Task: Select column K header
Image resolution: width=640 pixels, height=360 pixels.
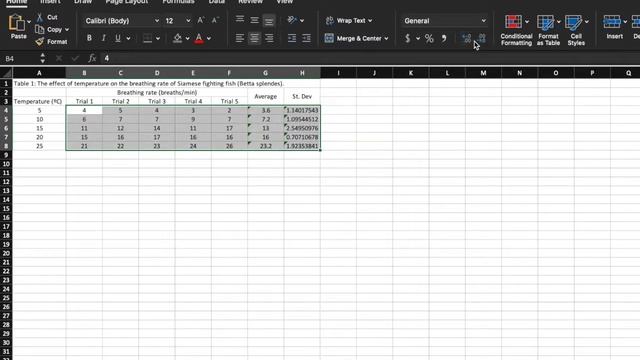Action: (411, 73)
